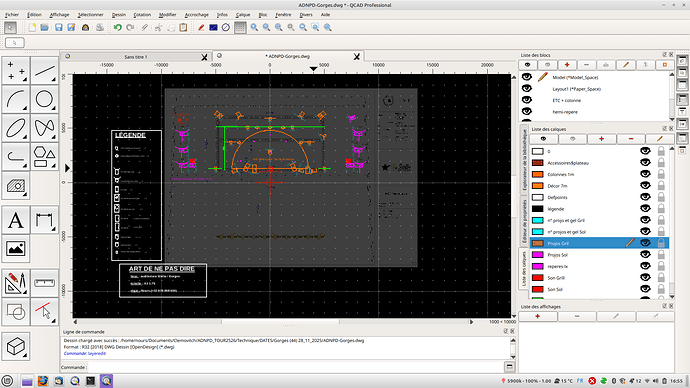Click the Paste clipboard icon
This screenshot has width=690, height=388.
[x=183, y=27]
